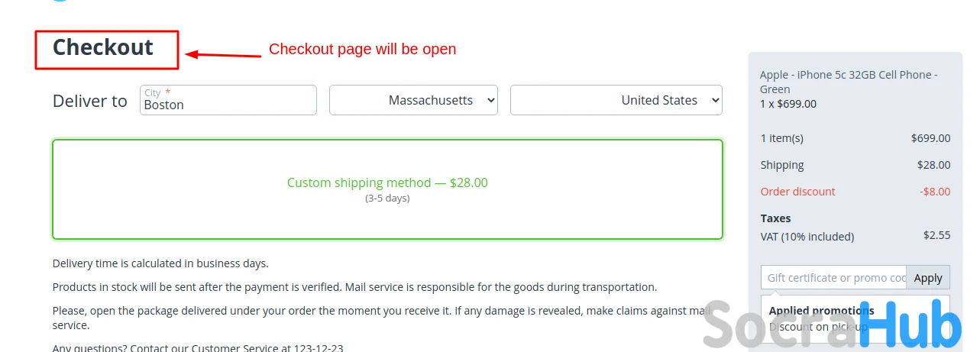The height and width of the screenshot is (352, 980).
Task: Click the red annotation text about Checkout page
Action: point(362,50)
